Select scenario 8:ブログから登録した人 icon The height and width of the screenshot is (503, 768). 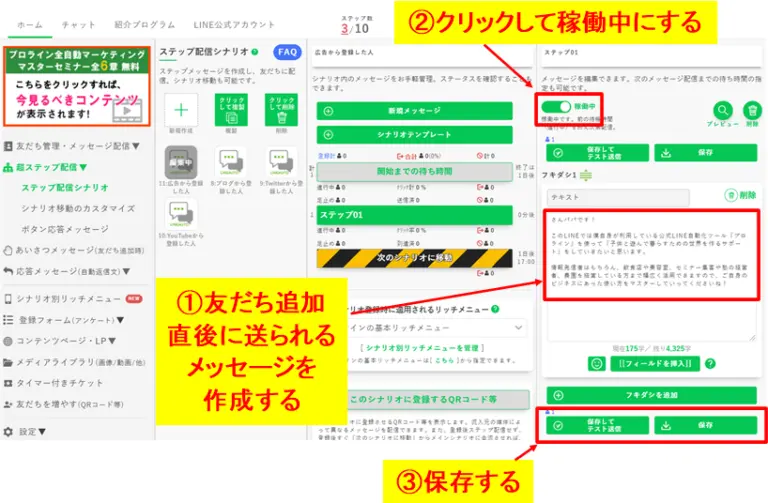(x=231, y=163)
